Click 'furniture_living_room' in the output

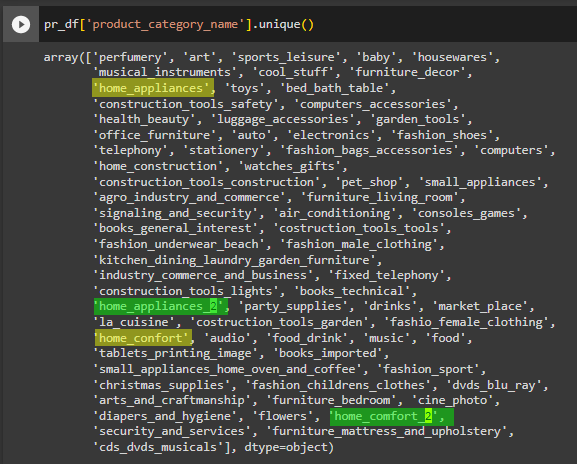tap(379, 197)
